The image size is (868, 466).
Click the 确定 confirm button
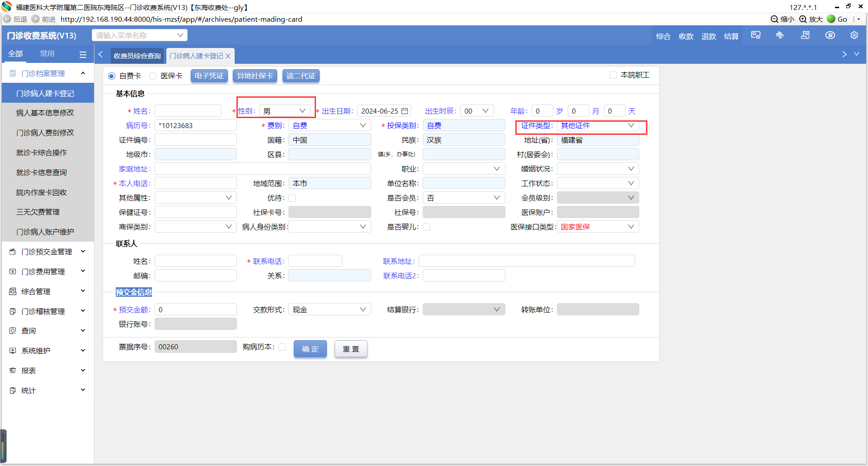click(310, 349)
